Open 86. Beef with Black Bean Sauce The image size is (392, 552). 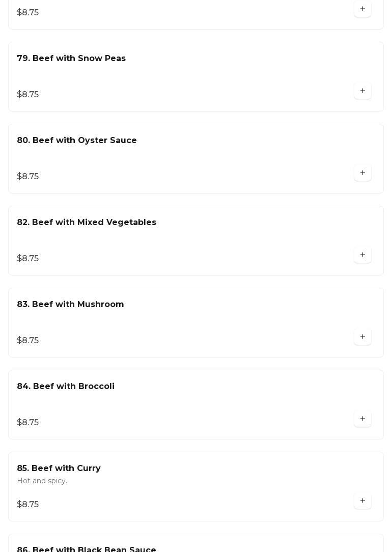(87, 549)
